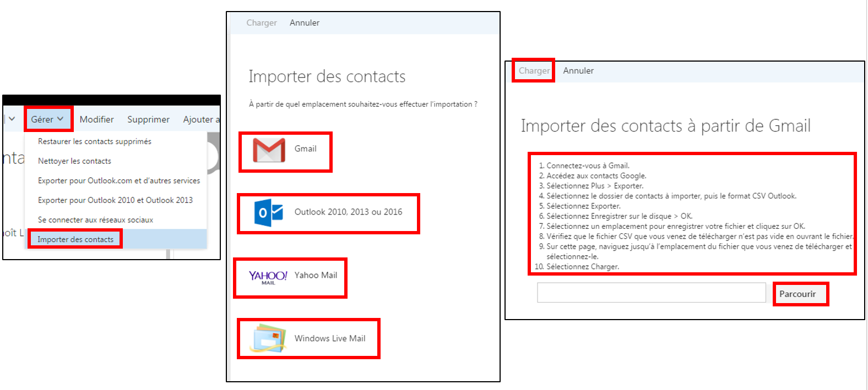
Task: Click Charger in the Gmail import panel
Action: coord(534,70)
